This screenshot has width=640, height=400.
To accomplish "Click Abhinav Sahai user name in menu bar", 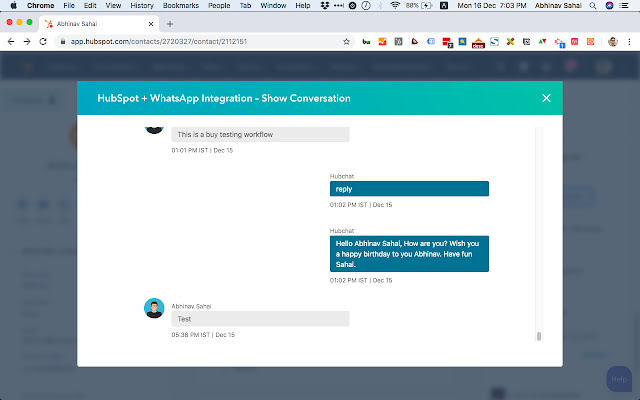I will pyautogui.click(x=558, y=5).
